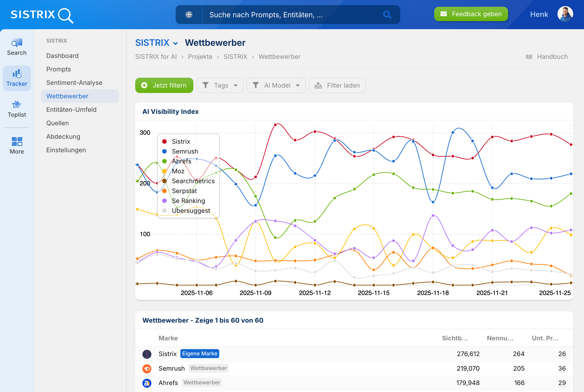Click the Semrush brand logo in table
The image size is (584, 392).
click(x=147, y=368)
